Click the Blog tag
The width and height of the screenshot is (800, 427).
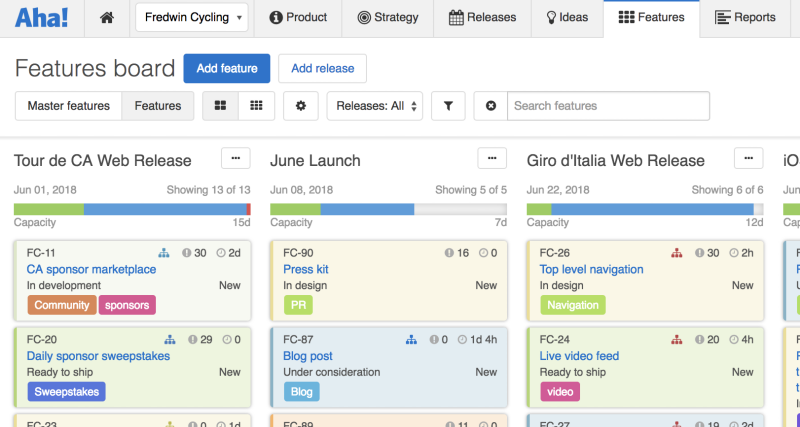coord(302,392)
